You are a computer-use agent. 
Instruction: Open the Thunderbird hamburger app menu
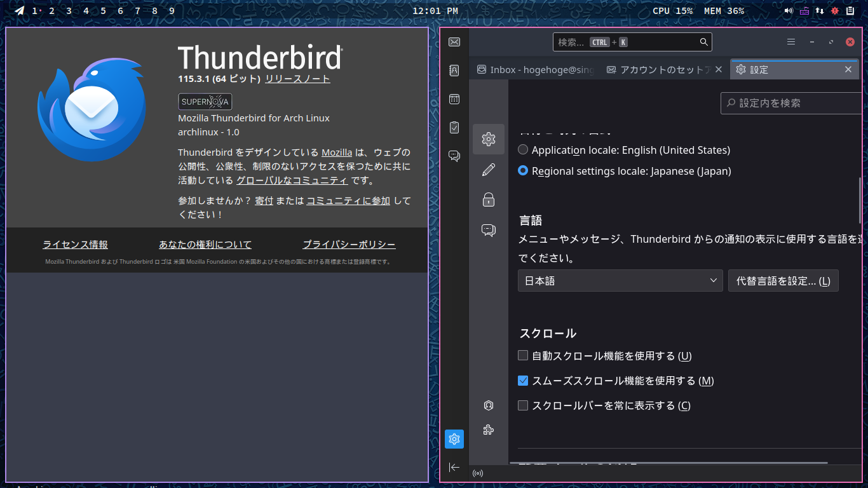[791, 42]
